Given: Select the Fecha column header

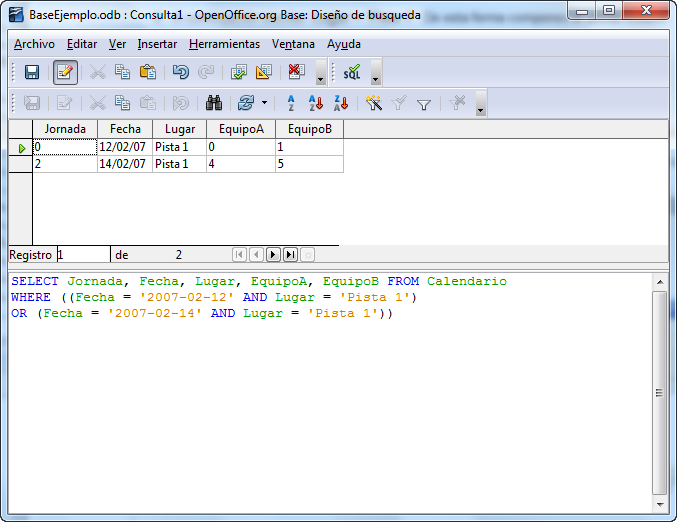Looking at the screenshot, I should [125, 129].
